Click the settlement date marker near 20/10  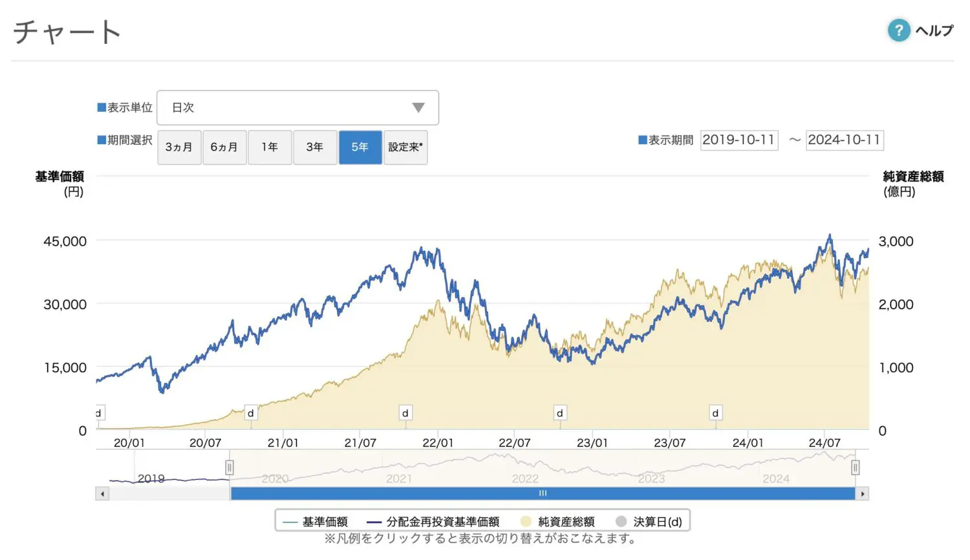click(x=251, y=413)
